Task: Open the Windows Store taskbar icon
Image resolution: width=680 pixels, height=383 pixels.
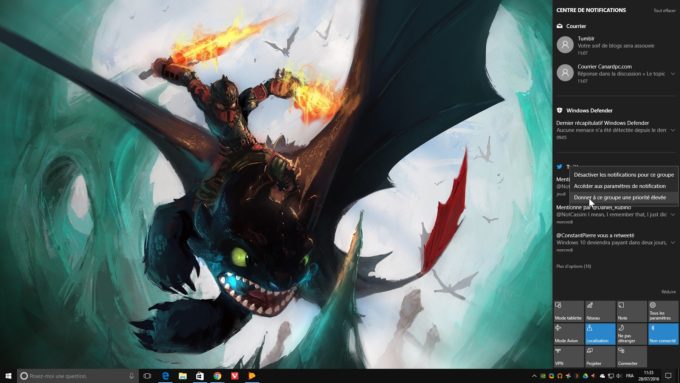Action: (x=200, y=376)
